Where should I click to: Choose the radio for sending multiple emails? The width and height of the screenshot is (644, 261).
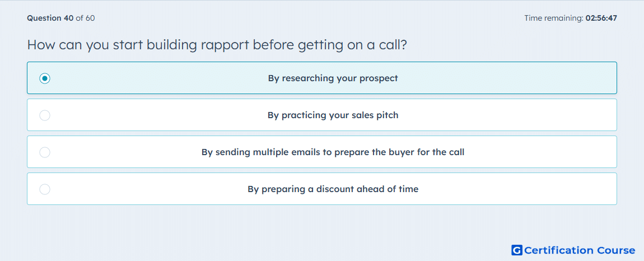[x=45, y=152]
